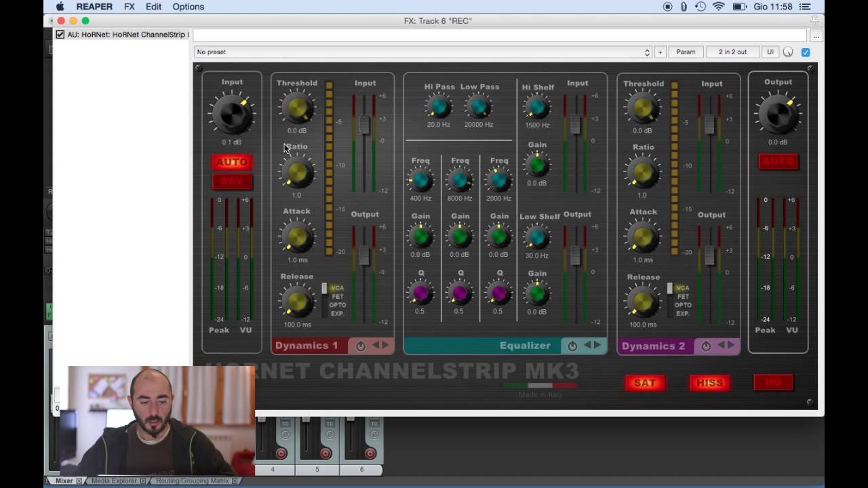Click the Equalizer move-right arrow

(x=597, y=345)
